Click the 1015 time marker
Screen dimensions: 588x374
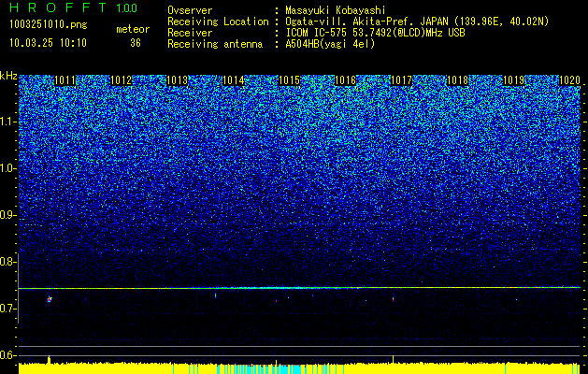[290, 80]
